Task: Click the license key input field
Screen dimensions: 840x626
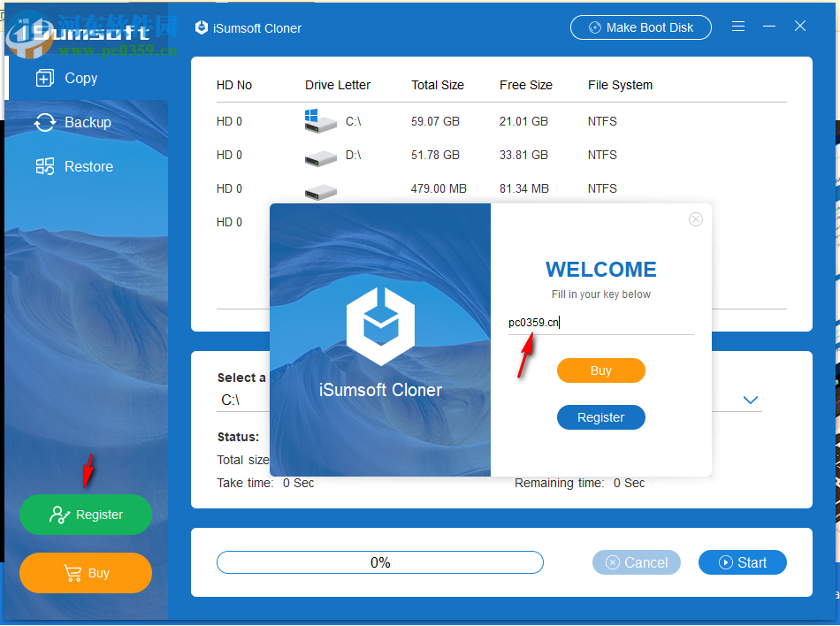Action: [x=601, y=322]
